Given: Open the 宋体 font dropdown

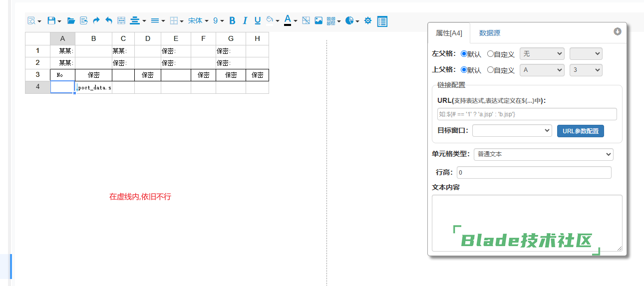Looking at the screenshot, I should click(198, 21).
